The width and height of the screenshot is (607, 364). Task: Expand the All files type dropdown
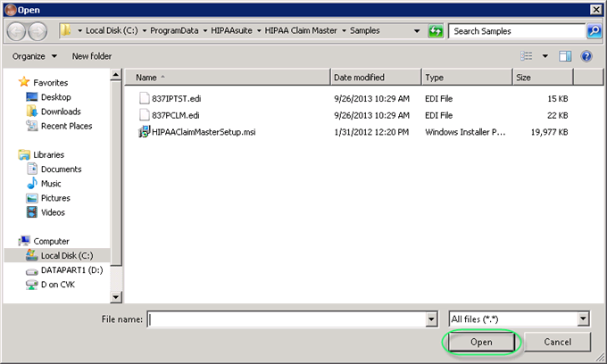[583, 318]
